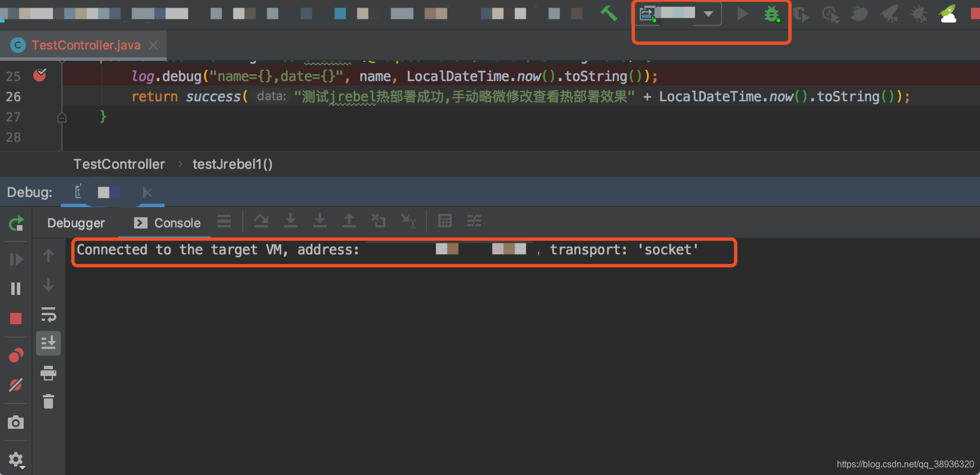Click the Debug with JRebel bug icon
This screenshot has width=980, height=475.
[x=919, y=14]
